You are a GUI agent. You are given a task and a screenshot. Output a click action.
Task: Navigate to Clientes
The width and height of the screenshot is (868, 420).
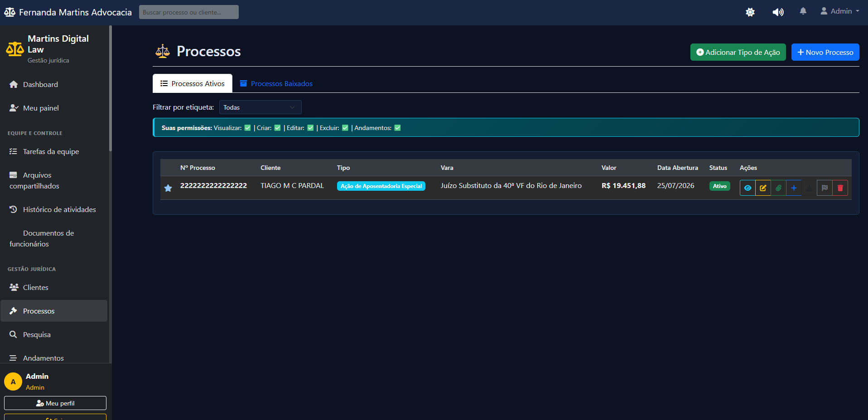pos(54,287)
